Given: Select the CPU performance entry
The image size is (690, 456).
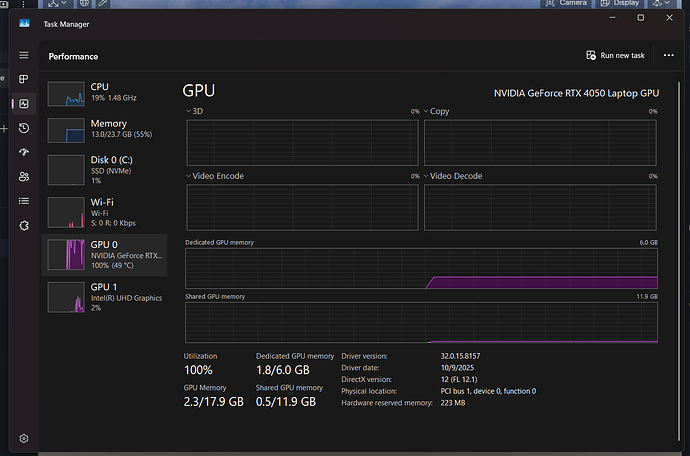Looking at the screenshot, I should (105, 93).
